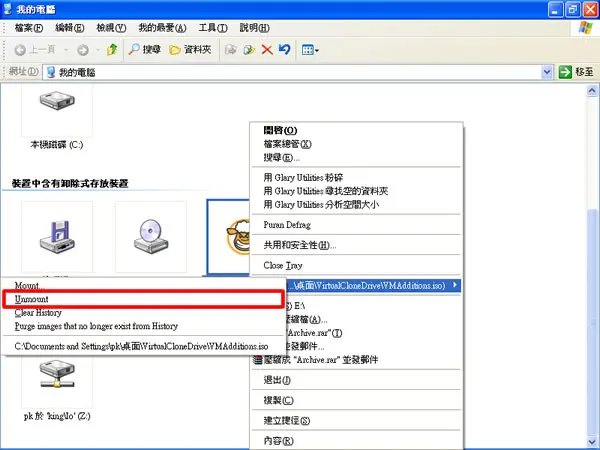
Task: Select the floppy disk drive icon
Action: (x=57, y=237)
